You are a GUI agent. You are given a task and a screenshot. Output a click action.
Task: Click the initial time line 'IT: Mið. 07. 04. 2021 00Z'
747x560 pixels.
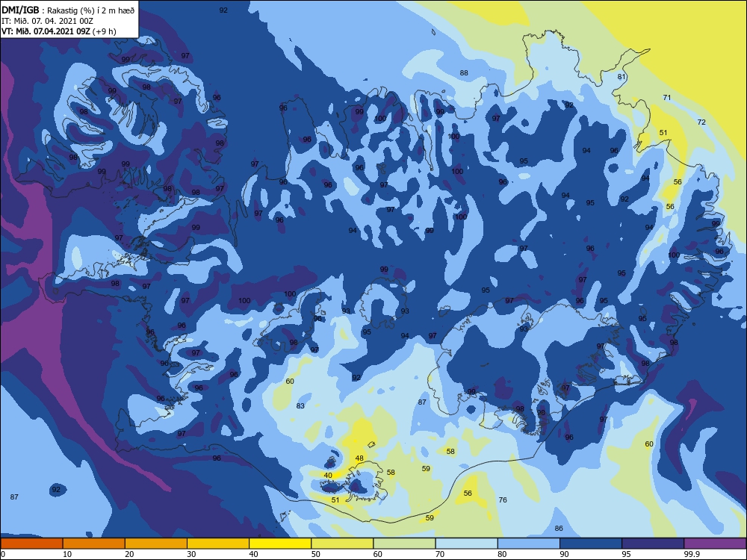coord(47,21)
